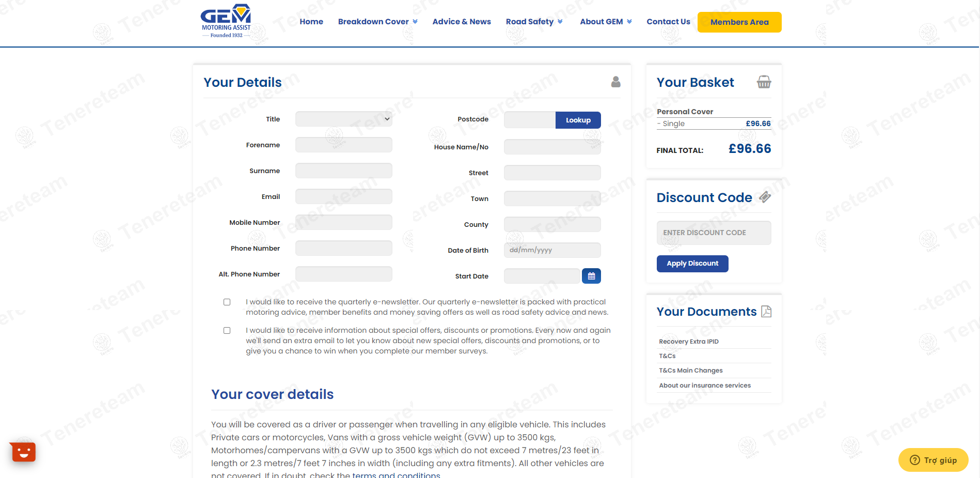Click the Phone Number field
This screenshot has height=478, width=980.
pyautogui.click(x=344, y=248)
